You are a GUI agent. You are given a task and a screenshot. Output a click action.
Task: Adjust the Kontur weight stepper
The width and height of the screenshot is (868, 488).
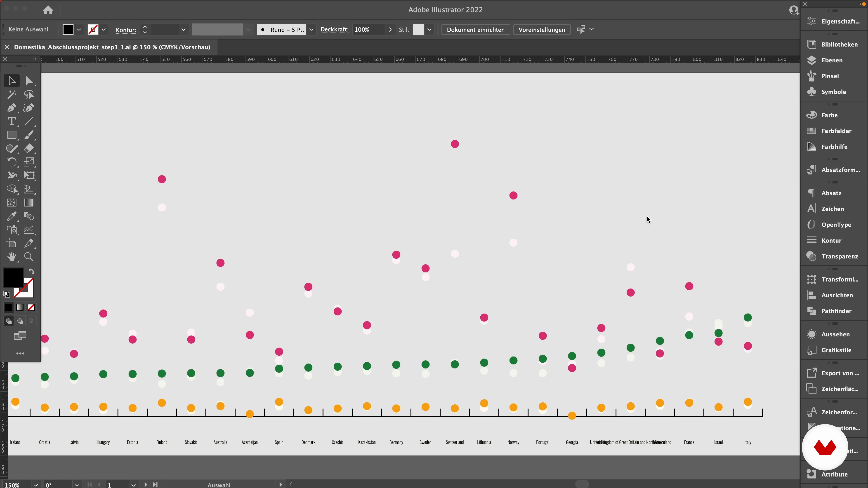(145, 30)
